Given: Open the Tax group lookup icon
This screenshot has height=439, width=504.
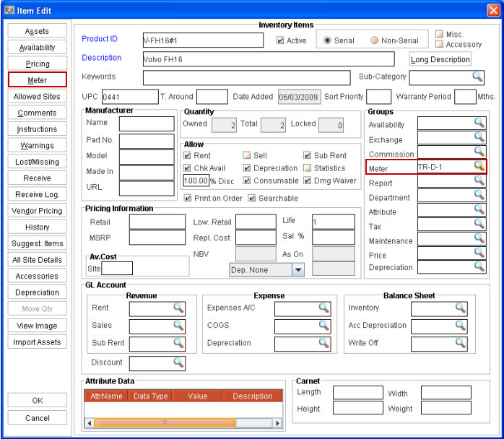Looking at the screenshot, I should (x=479, y=225).
